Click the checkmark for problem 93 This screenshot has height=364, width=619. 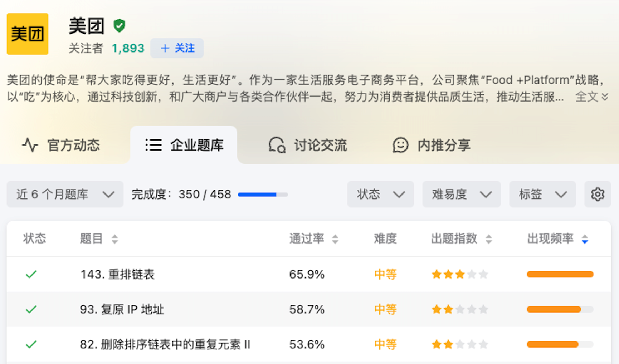[x=31, y=309]
